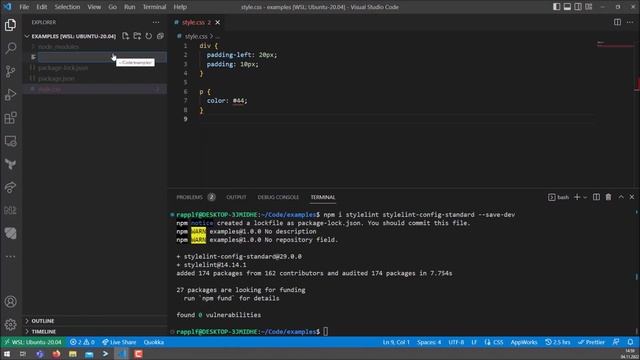Open the Source Control view

pyautogui.click(x=11, y=71)
